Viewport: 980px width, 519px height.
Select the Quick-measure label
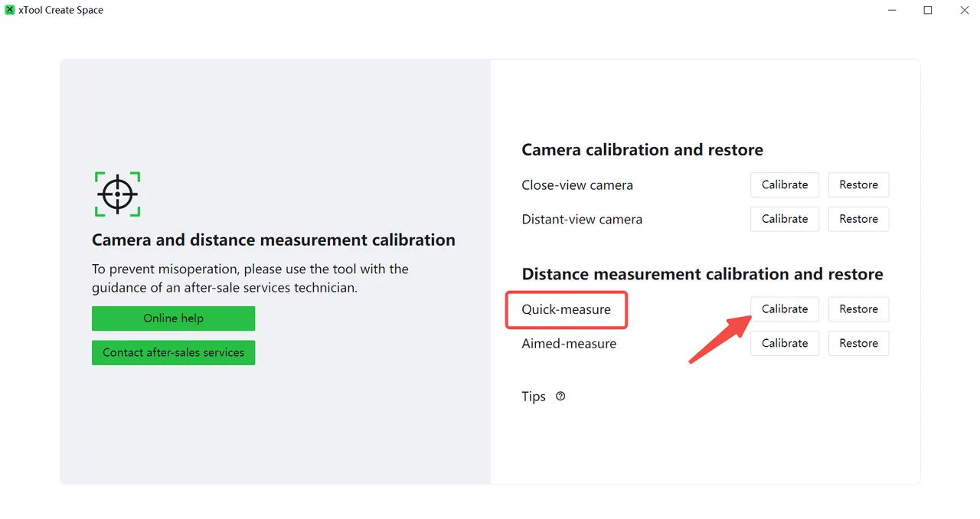click(567, 309)
